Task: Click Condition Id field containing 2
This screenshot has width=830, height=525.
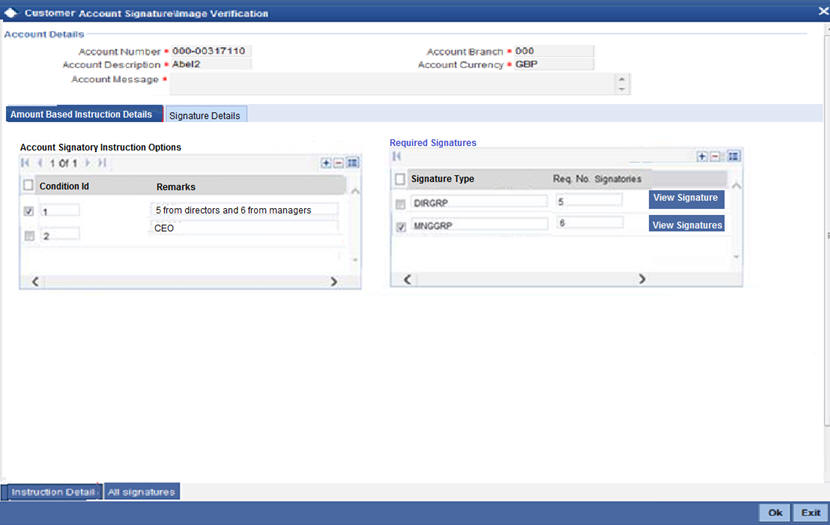Action: 60,234
